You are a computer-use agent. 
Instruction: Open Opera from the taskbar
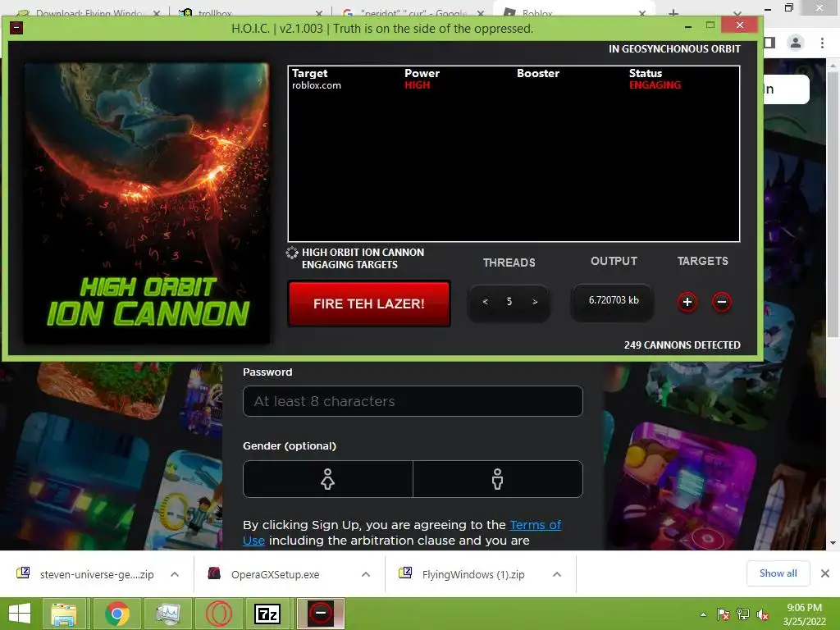[x=218, y=614]
